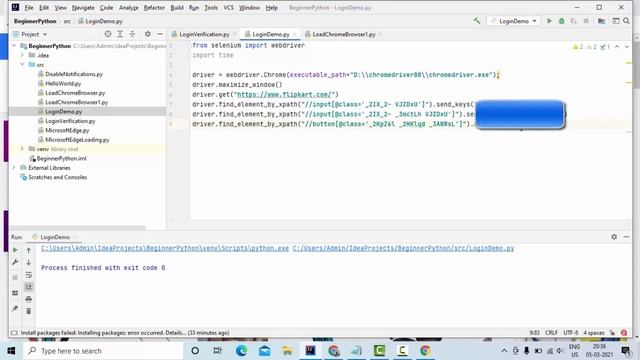Open Microsoft Edge from taskbar
Screen dimensions: 640x360
(x=242, y=351)
